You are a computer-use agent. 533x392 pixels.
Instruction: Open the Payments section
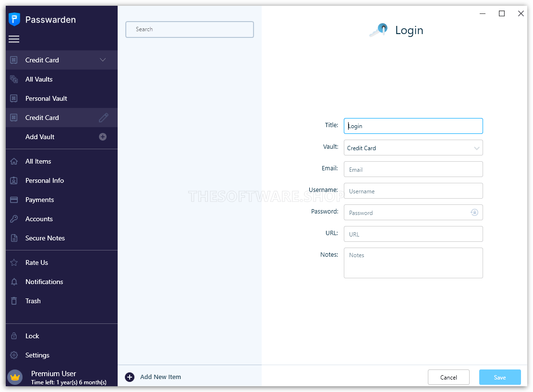tap(40, 200)
